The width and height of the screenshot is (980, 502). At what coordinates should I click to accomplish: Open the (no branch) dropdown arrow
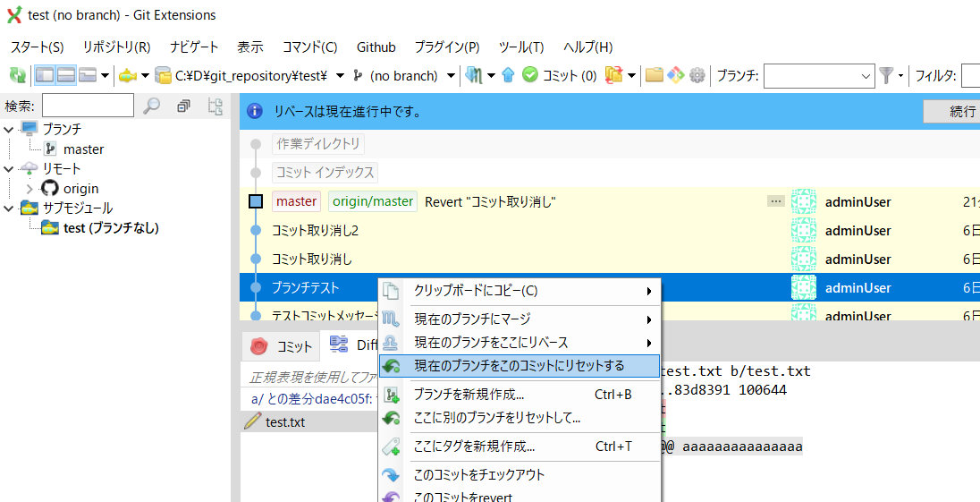(451, 76)
